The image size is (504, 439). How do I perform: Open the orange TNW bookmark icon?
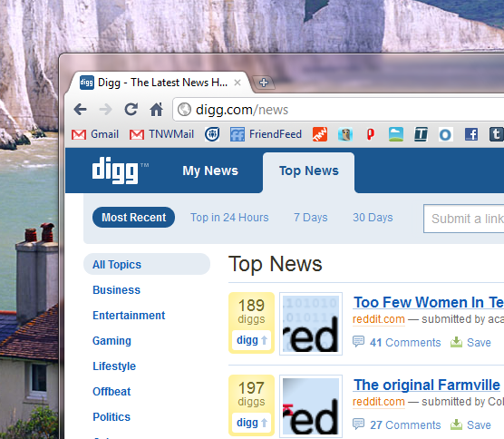coord(320,134)
